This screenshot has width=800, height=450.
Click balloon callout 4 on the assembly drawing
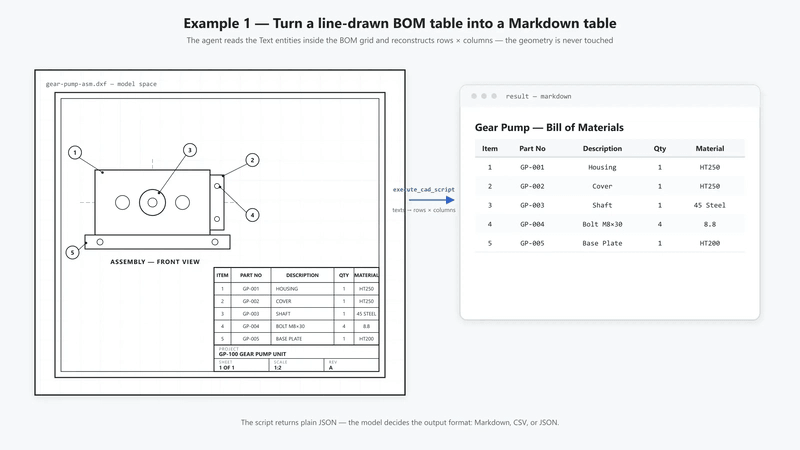(252, 215)
